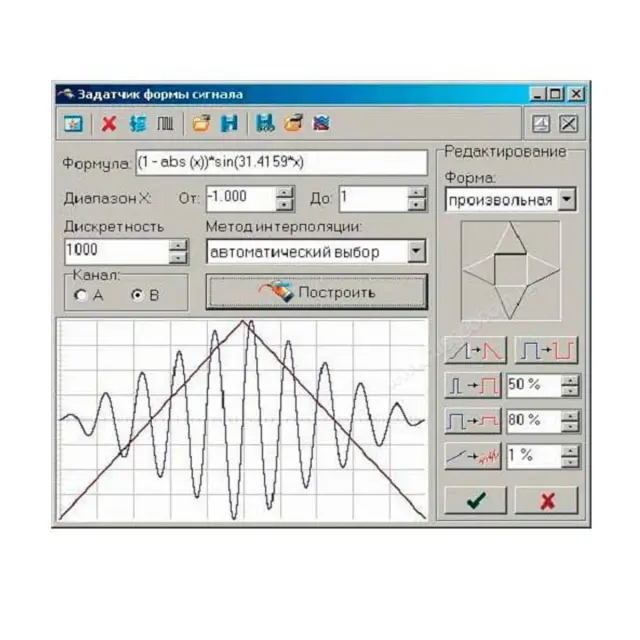The image size is (640, 640).
Task: Cancel with the red cross button
Action: tap(546, 500)
